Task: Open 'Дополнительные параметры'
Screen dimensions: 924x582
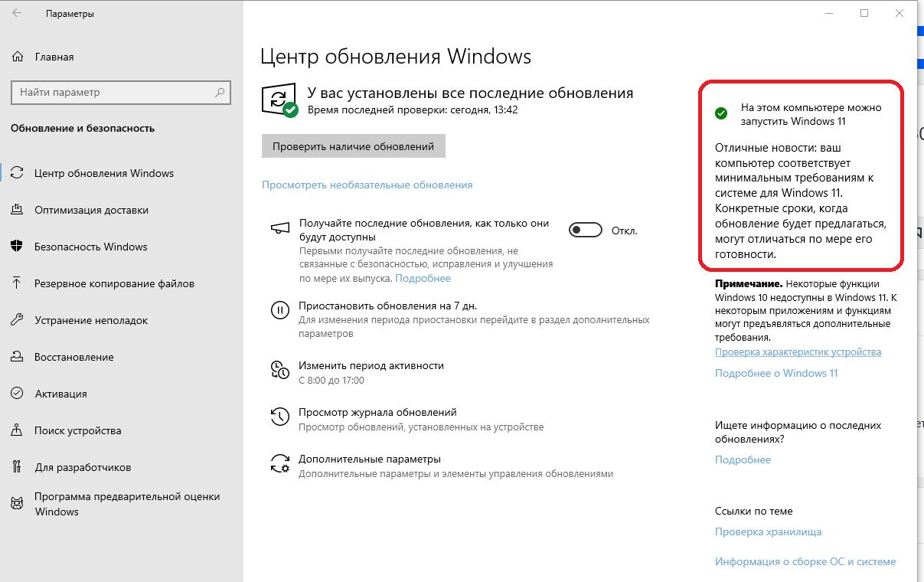Action: (x=370, y=459)
